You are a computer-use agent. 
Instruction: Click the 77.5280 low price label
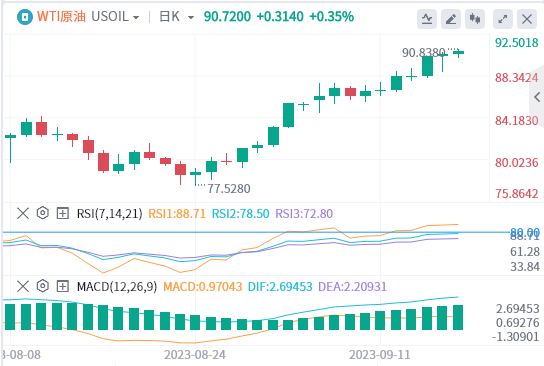(x=229, y=189)
